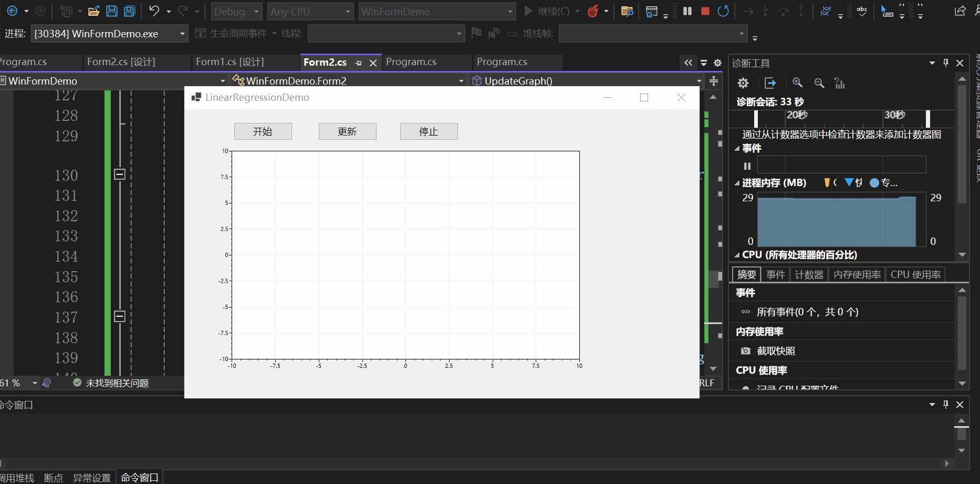Image resolution: width=980 pixels, height=484 pixels.
Task: Click the Hot Reload flame icon
Action: coord(592,11)
